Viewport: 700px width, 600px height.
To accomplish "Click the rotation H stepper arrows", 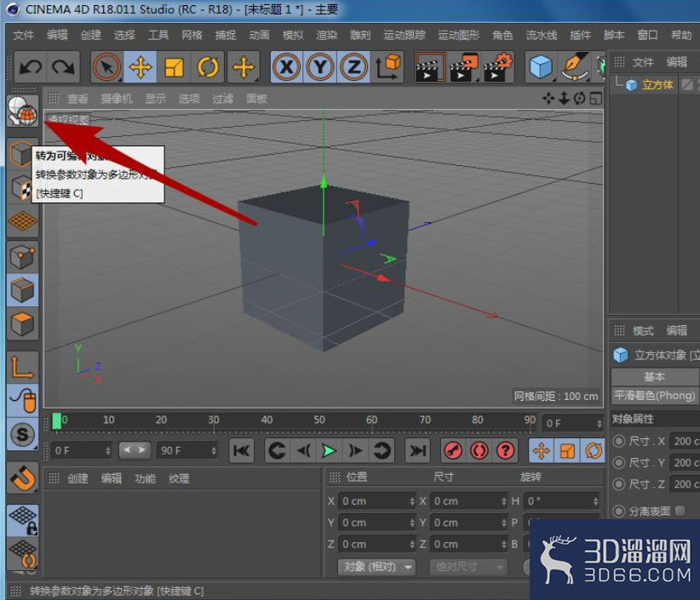I will (595, 501).
